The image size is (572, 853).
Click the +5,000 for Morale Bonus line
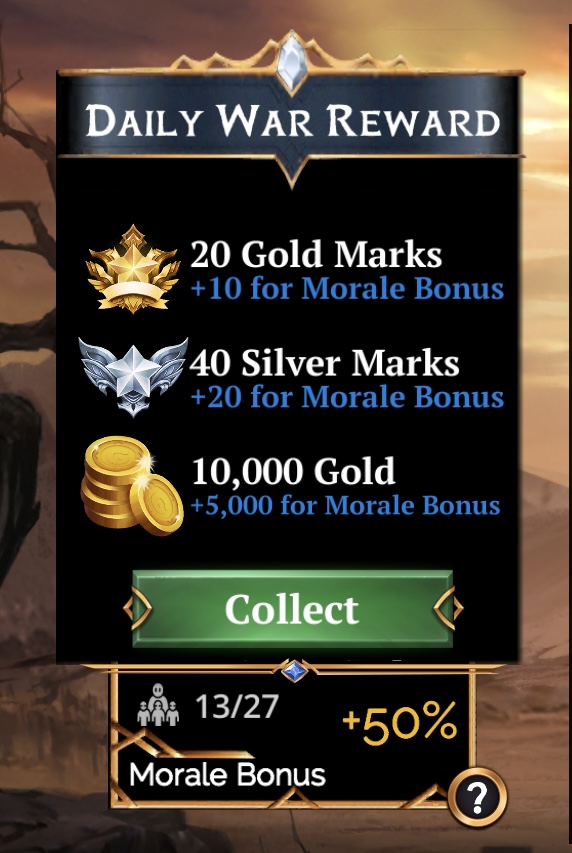[x=346, y=505]
